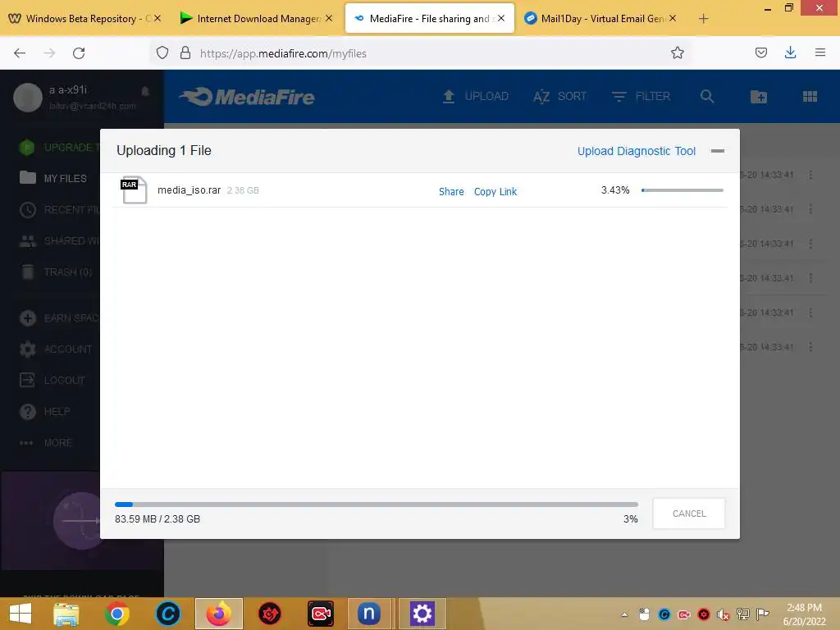The image size is (840, 630).
Task: Click the address bar URL
Action: [283, 53]
